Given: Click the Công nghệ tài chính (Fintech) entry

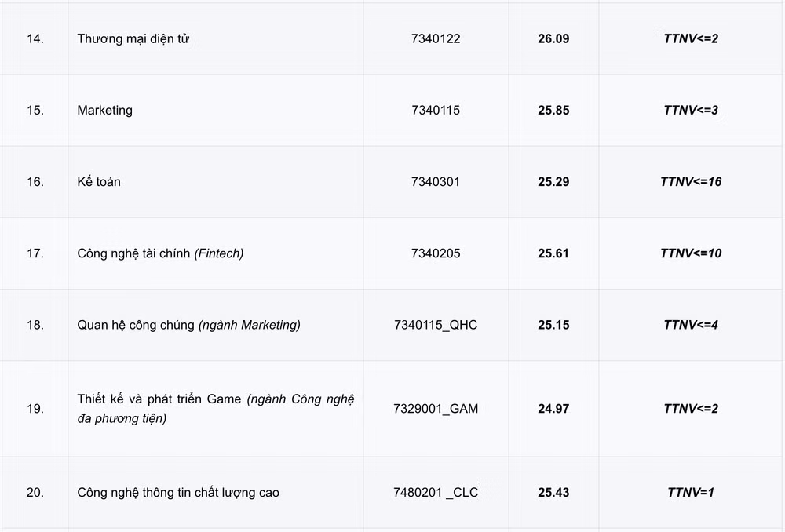Looking at the screenshot, I should [x=160, y=253].
